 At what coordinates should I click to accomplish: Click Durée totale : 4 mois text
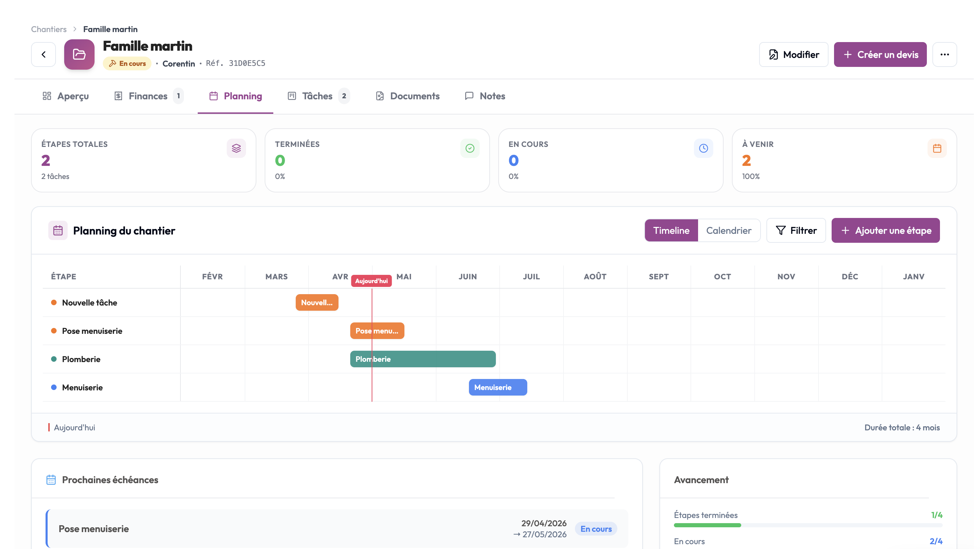(x=902, y=427)
